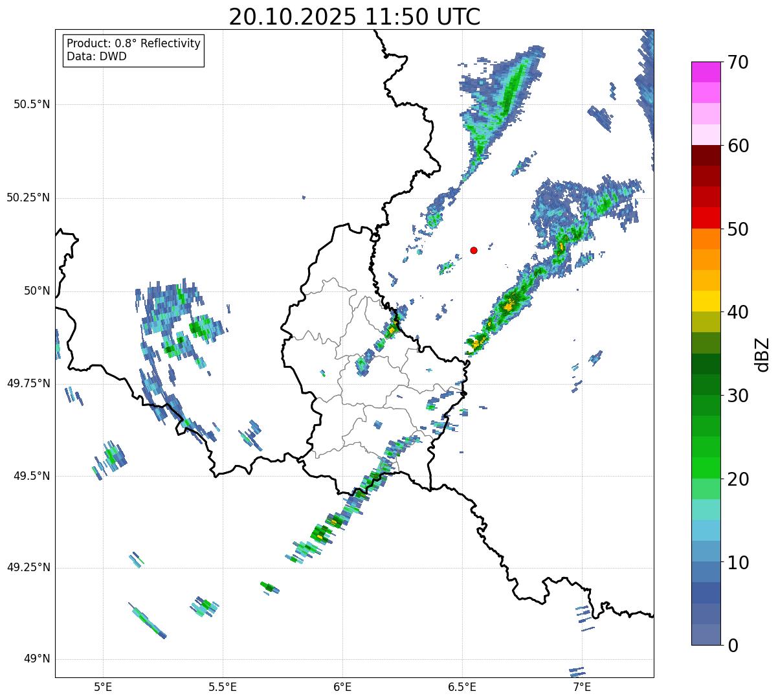Click the title '20.10.2025 11:50 UTC'
This screenshot has width=778, height=700.
[x=355, y=17]
